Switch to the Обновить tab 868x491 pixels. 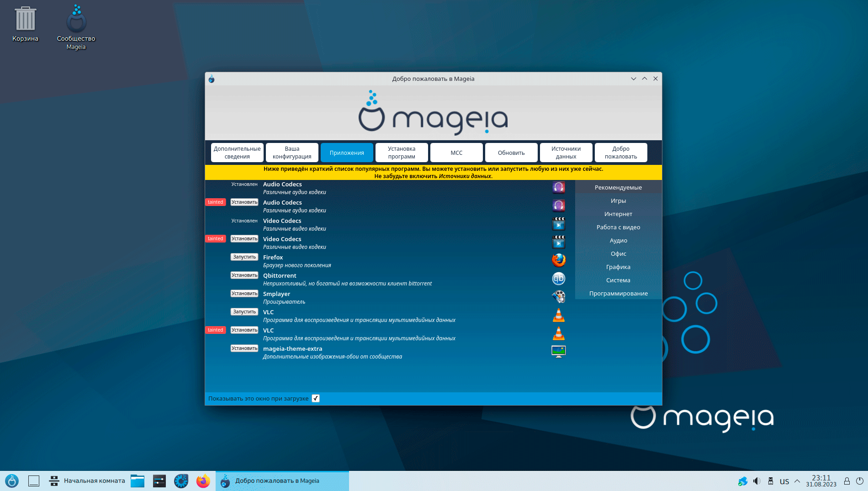(511, 153)
